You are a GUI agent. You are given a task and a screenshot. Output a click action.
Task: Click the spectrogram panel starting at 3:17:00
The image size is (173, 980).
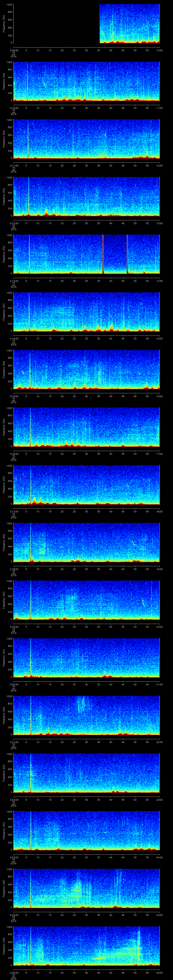click(x=87, y=485)
